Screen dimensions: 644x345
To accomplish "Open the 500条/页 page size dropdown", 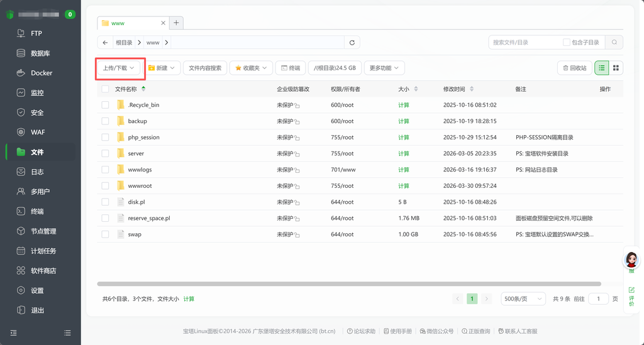I will [x=523, y=299].
